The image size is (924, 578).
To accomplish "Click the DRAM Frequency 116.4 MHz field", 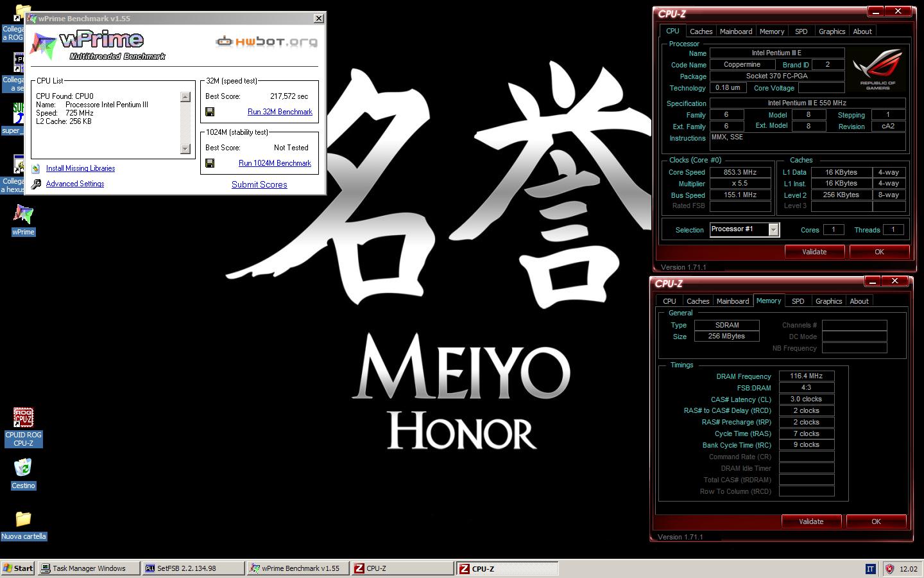I will click(x=807, y=376).
